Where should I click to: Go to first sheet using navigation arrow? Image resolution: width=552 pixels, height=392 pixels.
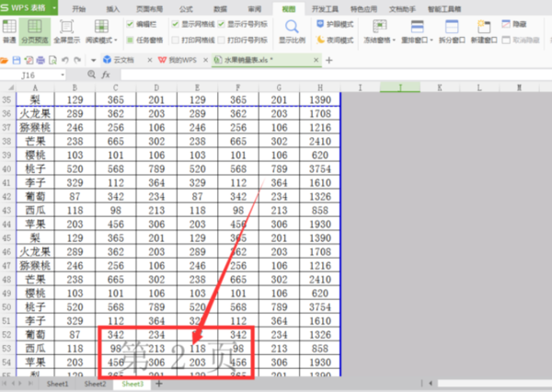pyautogui.click(x=5, y=384)
